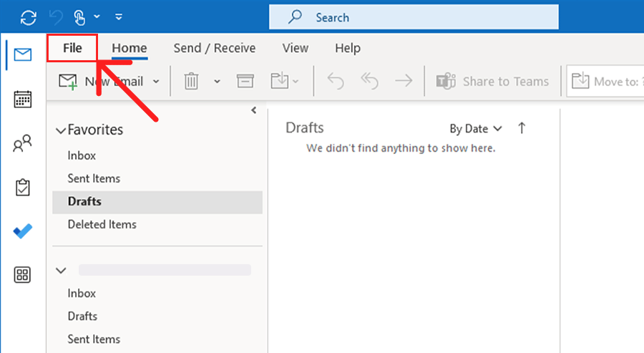Screen dimensions: 644x353
Task: Select Drafts under Favorites
Action: 157,202
